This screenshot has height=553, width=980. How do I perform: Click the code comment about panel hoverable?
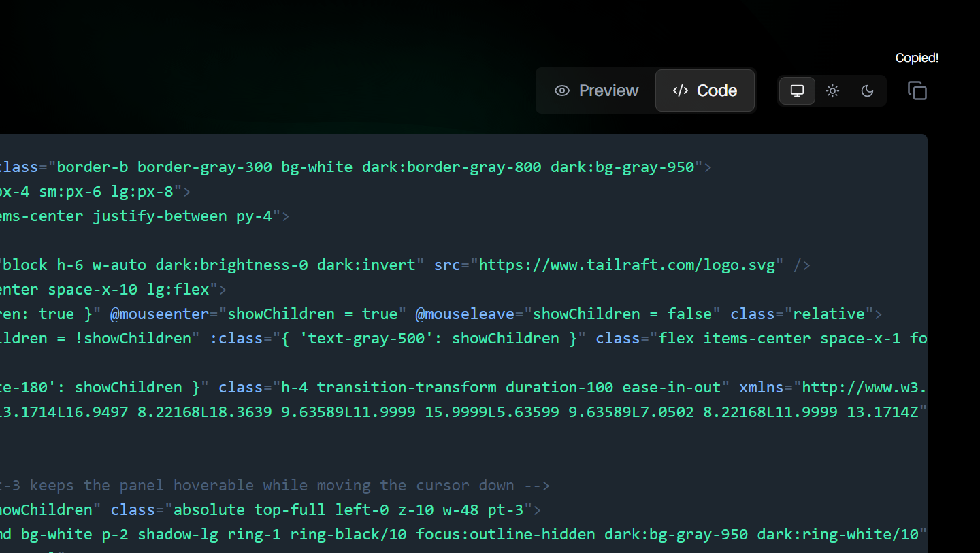coord(275,486)
